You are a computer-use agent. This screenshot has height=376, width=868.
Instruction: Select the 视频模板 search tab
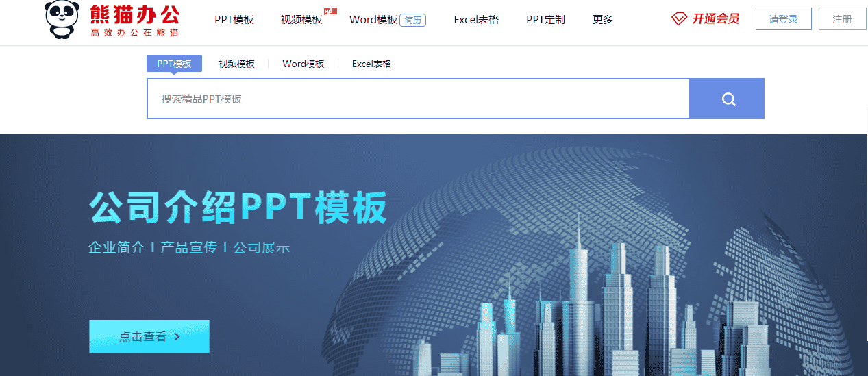(x=236, y=64)
